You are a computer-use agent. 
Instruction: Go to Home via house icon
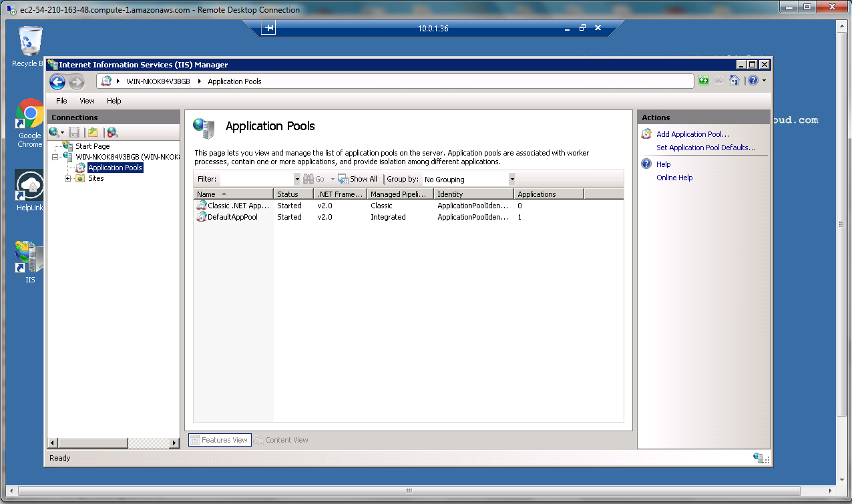(734, 81)
